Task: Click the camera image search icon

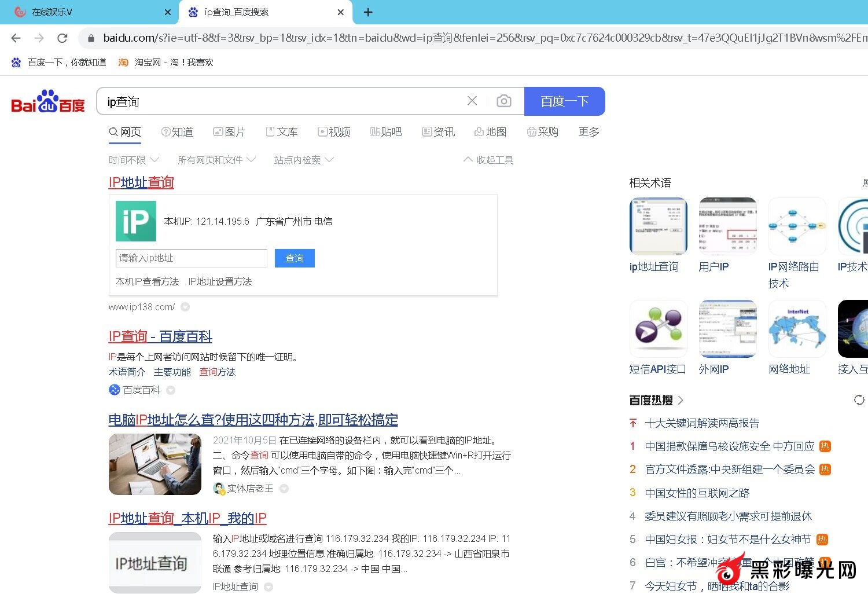Action: tap(503, 101)
